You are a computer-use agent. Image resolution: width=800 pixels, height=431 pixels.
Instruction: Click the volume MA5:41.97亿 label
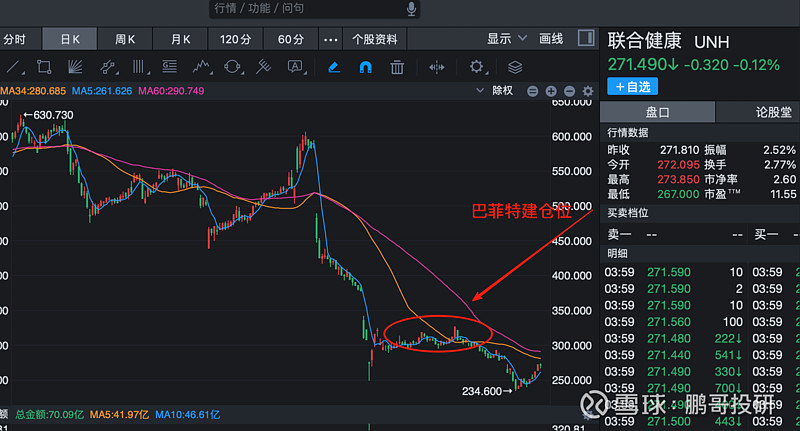(x=119, y=415)
